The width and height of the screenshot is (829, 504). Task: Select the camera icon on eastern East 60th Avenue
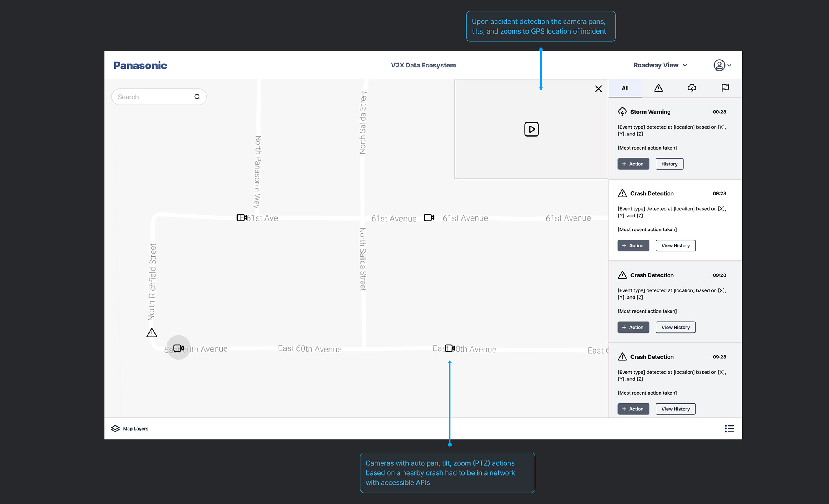pyautogui.click(x=450, y=348)
